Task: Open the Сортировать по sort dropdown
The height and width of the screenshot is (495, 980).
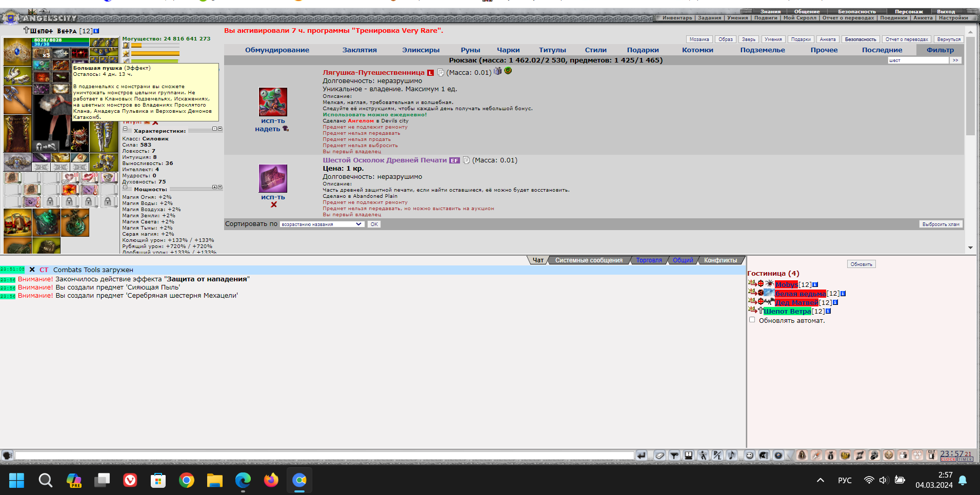Action: click(x=322, y=224)
